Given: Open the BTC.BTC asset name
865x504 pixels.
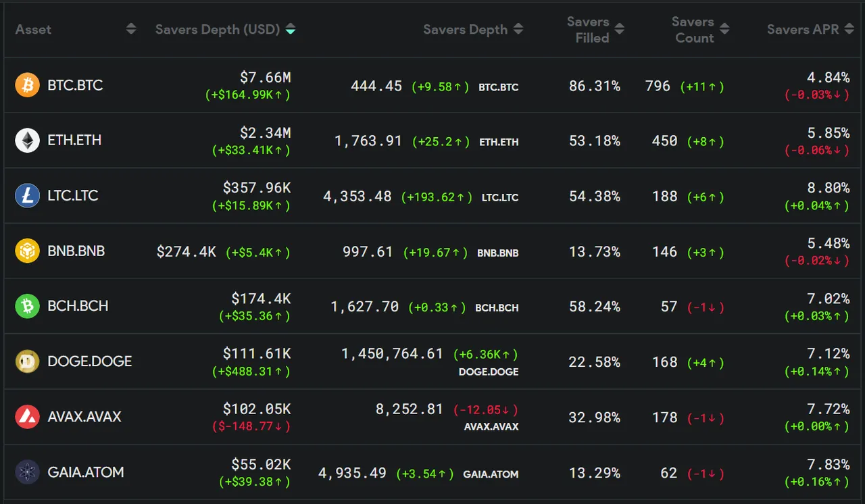Looking at the screenshot, I should coord(75,86).
